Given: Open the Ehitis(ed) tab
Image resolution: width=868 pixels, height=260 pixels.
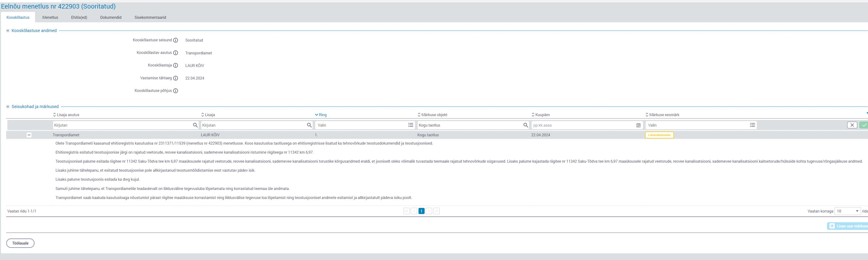Looking at the screenshot, I should (79, 17).
